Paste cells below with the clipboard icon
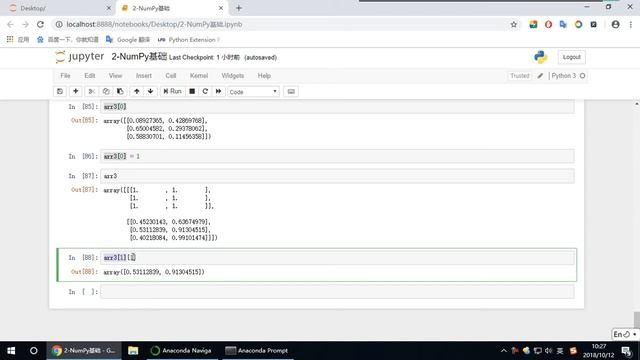 click(120, 91)
